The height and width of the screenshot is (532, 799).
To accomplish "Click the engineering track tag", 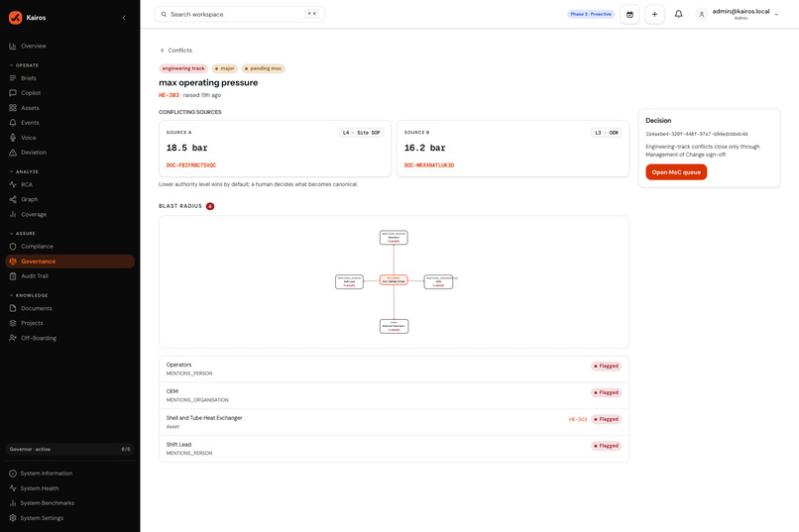I will (x=183, y=68).
